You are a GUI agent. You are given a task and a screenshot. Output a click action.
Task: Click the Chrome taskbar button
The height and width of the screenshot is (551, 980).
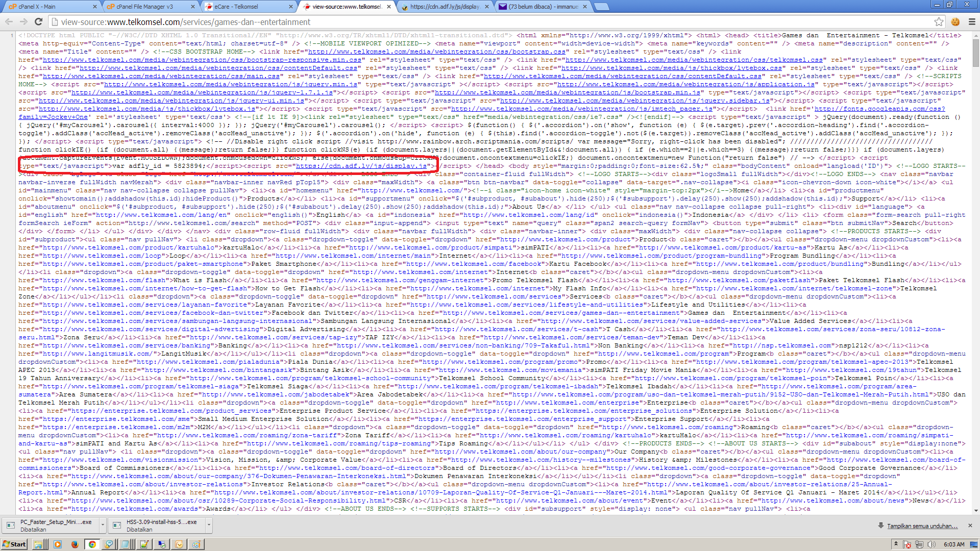tap(92, 544)
